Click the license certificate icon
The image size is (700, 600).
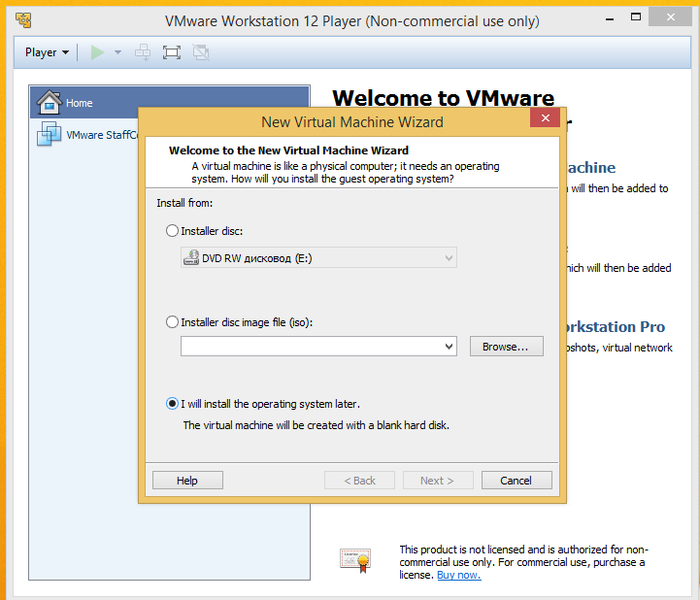click(355, 560)
